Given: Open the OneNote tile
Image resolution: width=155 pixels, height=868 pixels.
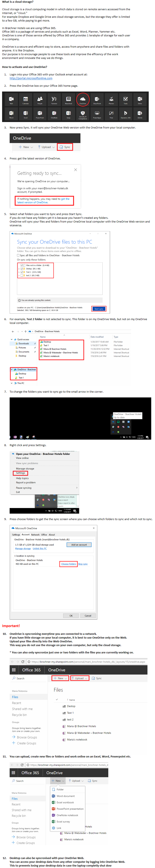Looking at the screenshot, I should pos(54,114).
